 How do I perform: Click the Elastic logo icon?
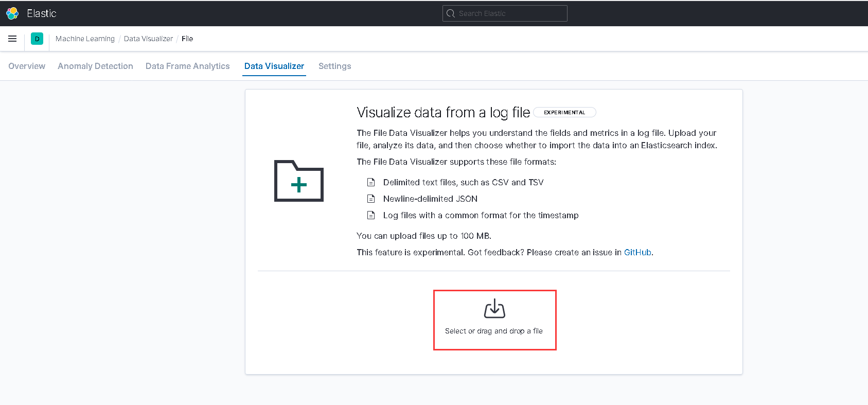tap(12, 13)
